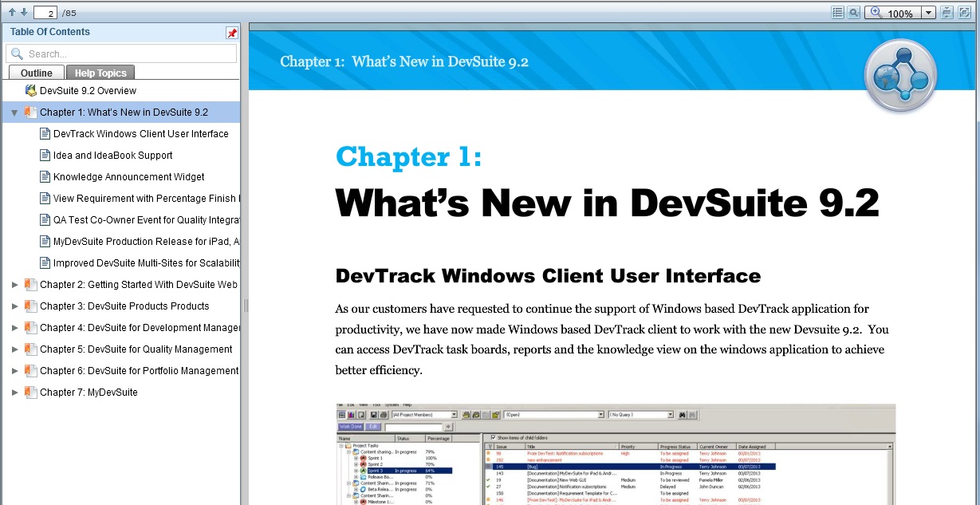
Task: Open the zoom level dropdown arrow
Action: pyautogui.click(x=928, y=13)
